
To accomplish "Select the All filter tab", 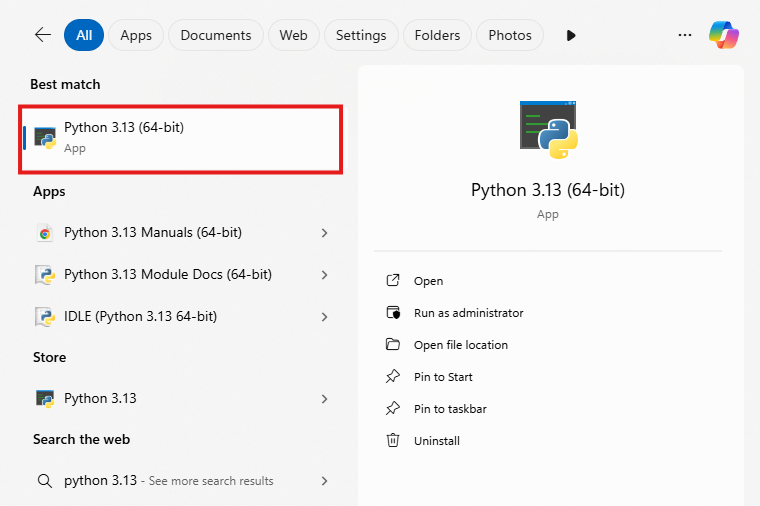I will click(x=84, y=35).
